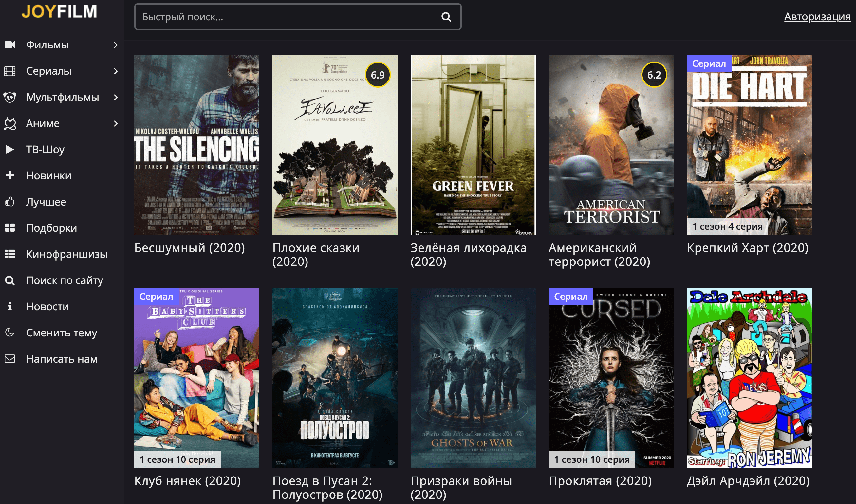Screen dimensions: 856x504
Task: Click the search magnifier icon in search bar
Action: [446, 17]
